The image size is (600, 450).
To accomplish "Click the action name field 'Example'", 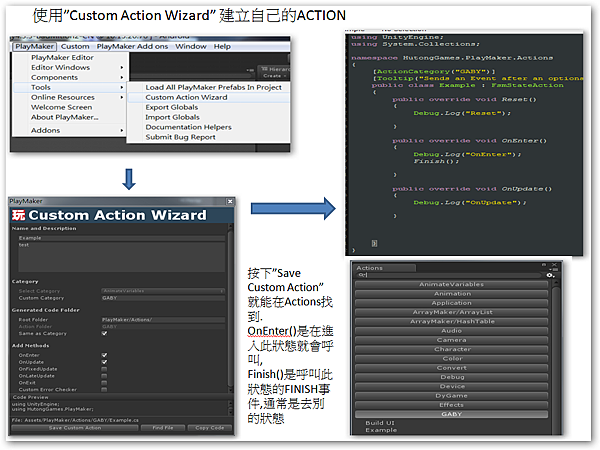I will point(122,238).
